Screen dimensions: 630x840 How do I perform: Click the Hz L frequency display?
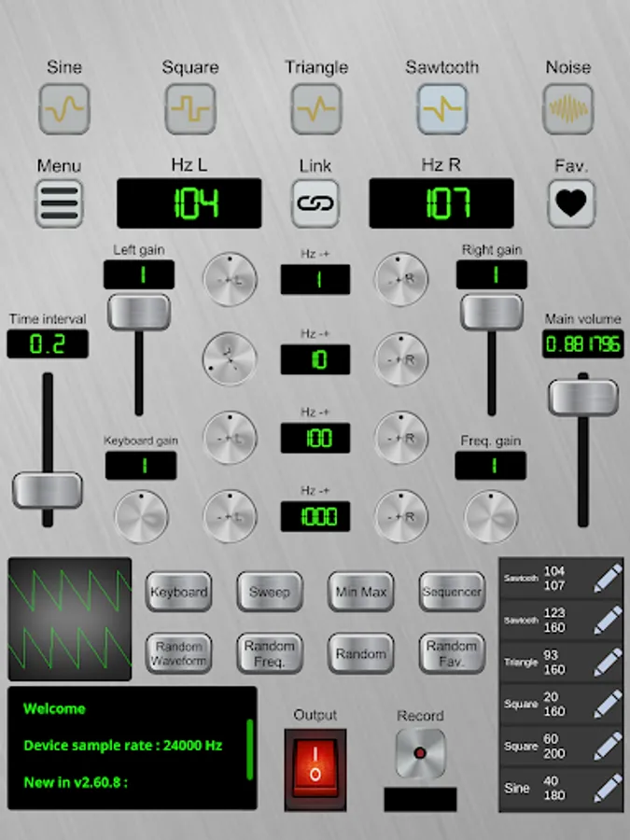pos(189,203)
